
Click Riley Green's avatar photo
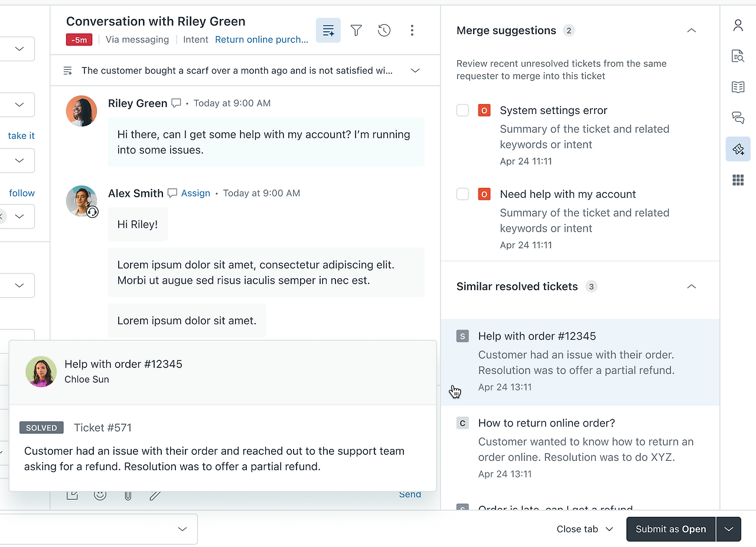(x=82, y=111)
